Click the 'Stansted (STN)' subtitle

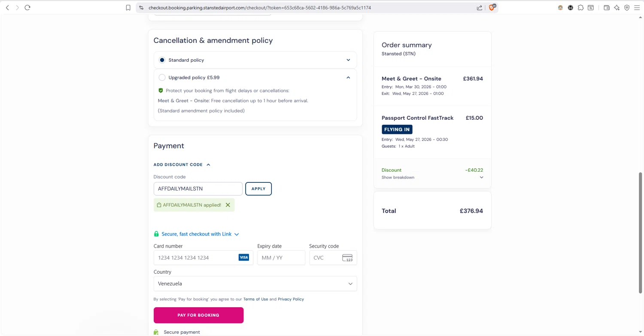point(398,54)
